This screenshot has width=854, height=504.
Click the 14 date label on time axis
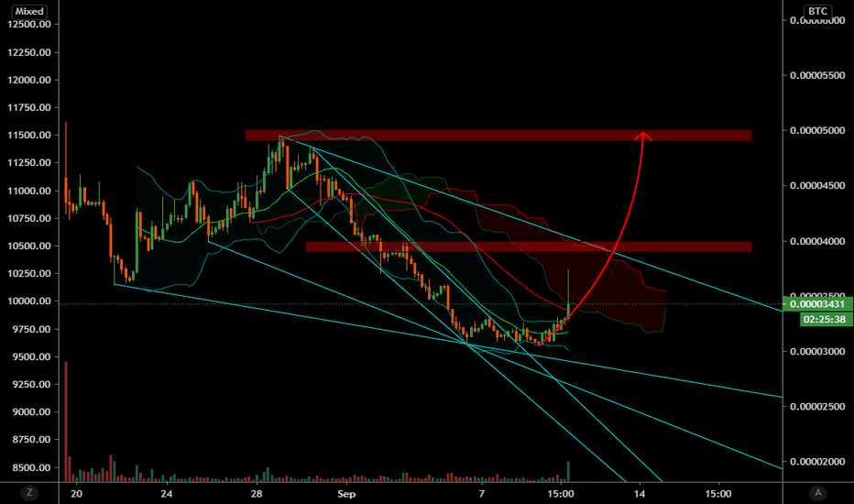[640, 494]
